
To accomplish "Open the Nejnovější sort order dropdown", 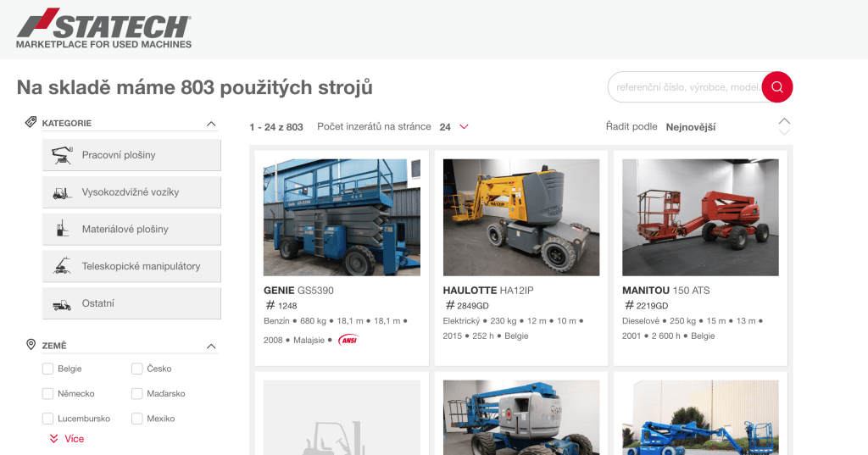I will click(x=691, y=127).
